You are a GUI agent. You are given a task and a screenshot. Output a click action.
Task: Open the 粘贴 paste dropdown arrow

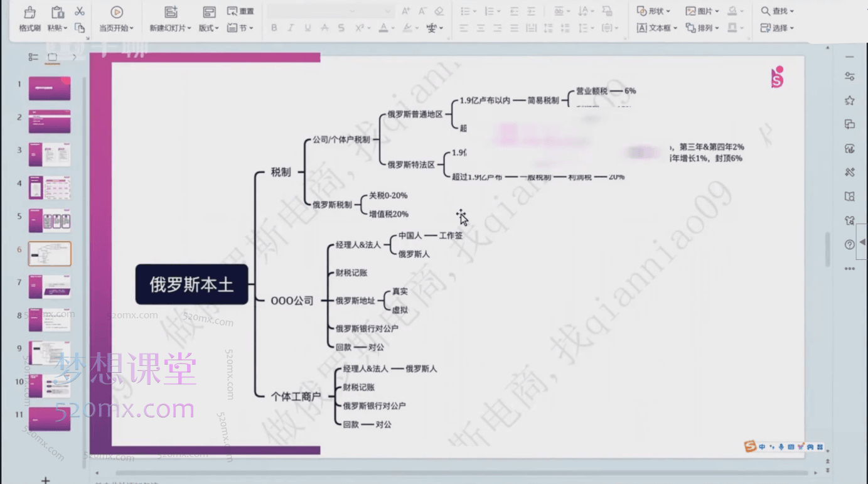coord(66,28)
